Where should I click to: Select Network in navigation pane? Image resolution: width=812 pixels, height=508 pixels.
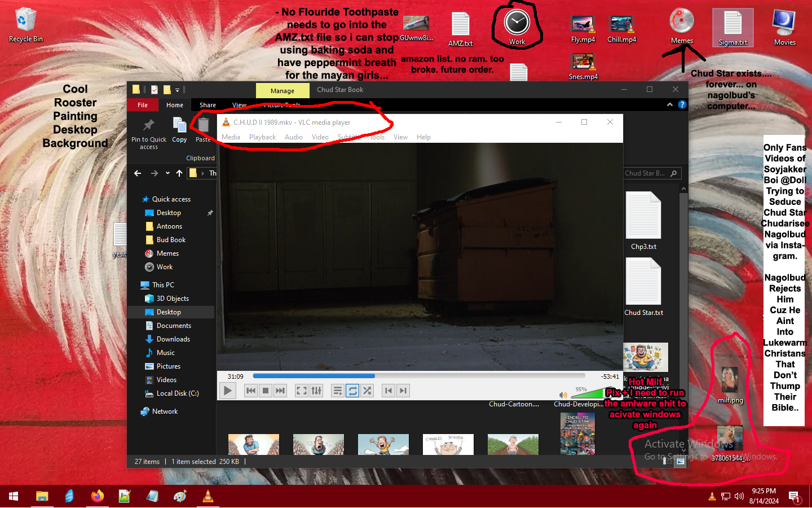165,411
